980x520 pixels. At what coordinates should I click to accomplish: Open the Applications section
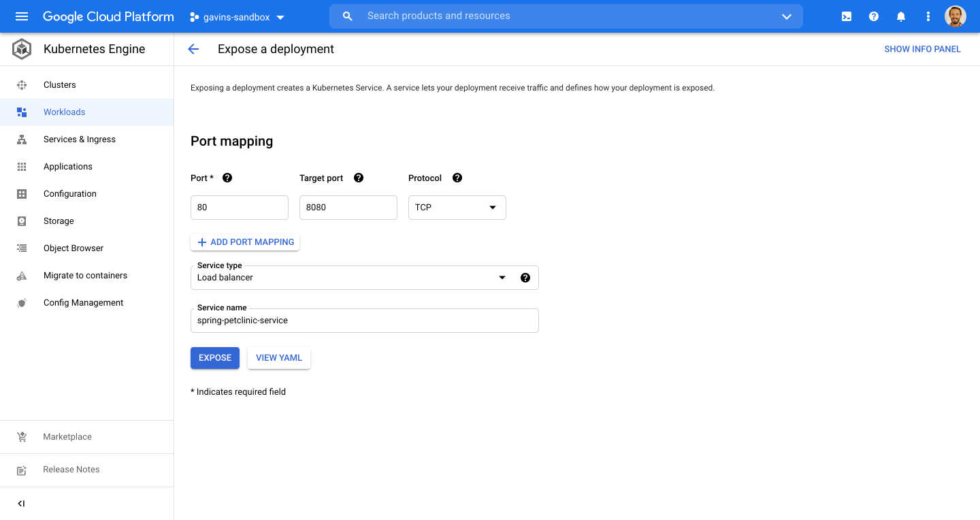point(67,166)
